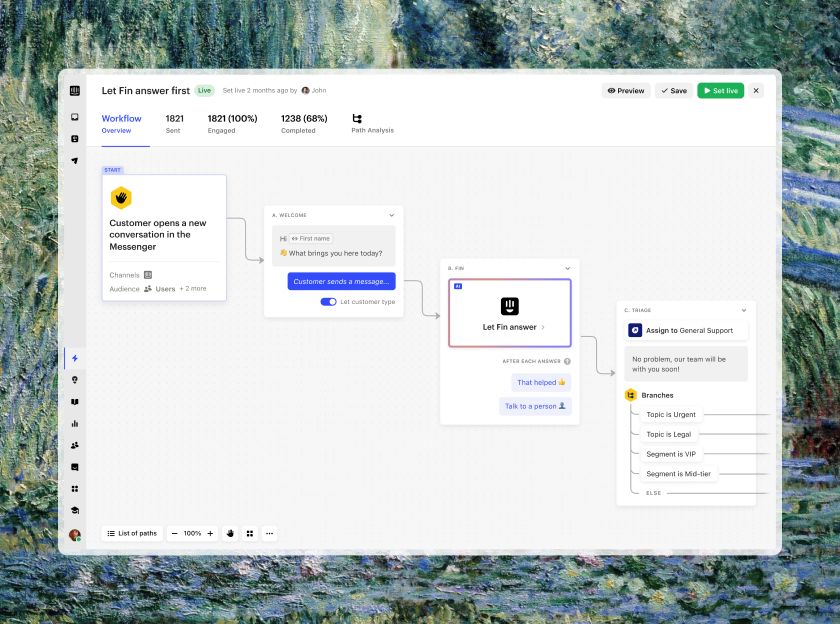Toggle the Let customer type switch
This screenshot has height=624, width=840.
[x=328, y=302]
